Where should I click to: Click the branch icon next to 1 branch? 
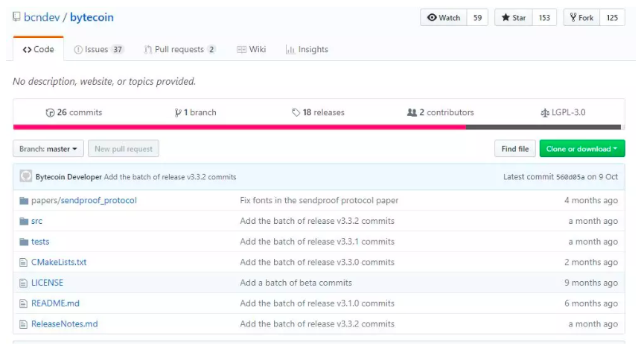178,112
